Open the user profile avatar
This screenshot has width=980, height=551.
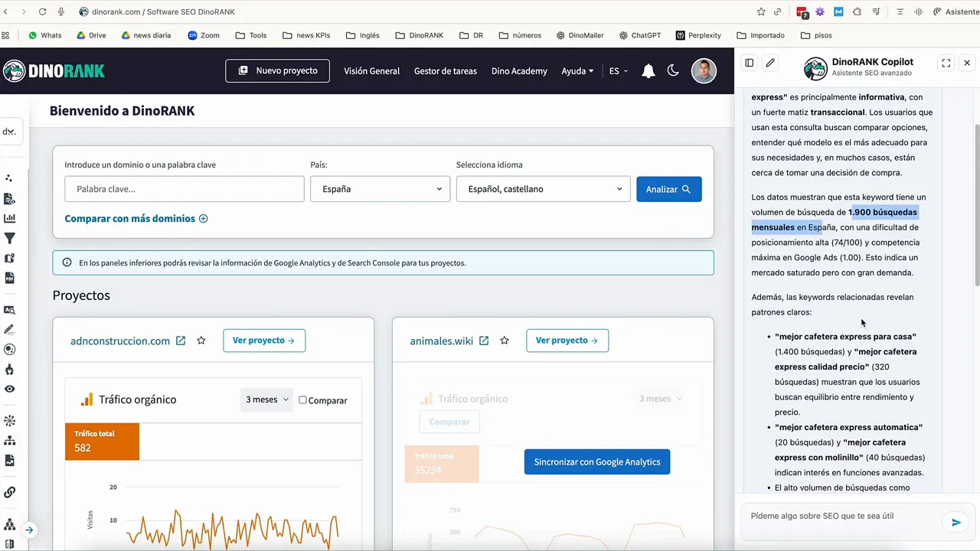(704, 70)
